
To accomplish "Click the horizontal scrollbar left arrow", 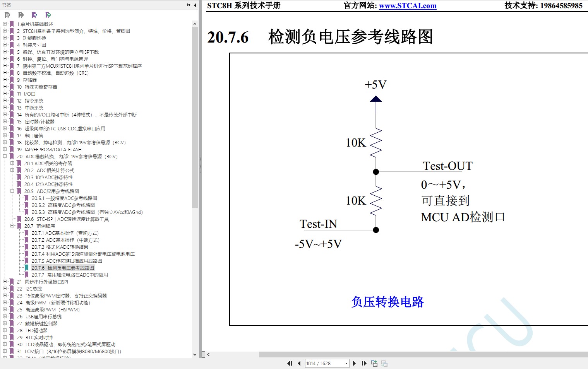I will pos(208,354).
